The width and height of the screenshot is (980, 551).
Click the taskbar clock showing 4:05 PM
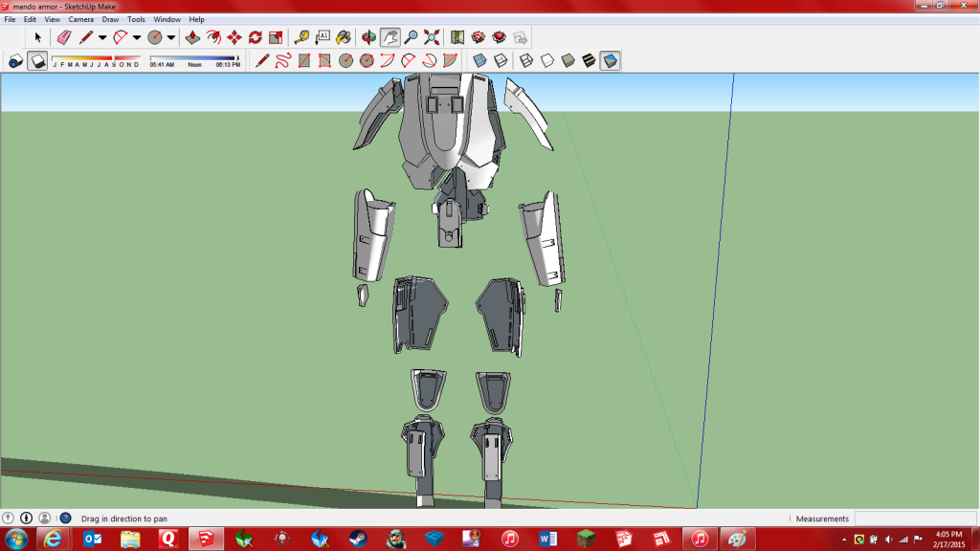point(948,540)
